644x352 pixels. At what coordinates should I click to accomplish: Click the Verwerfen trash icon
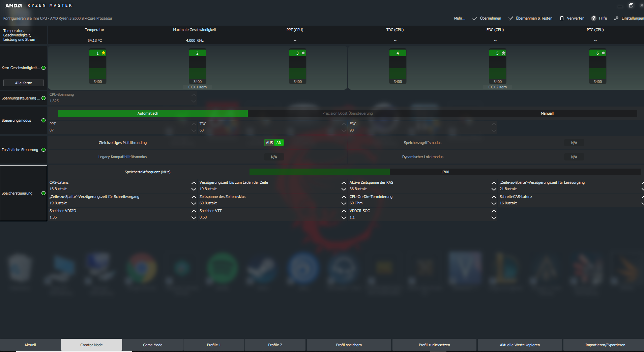(x=562, y=18)
